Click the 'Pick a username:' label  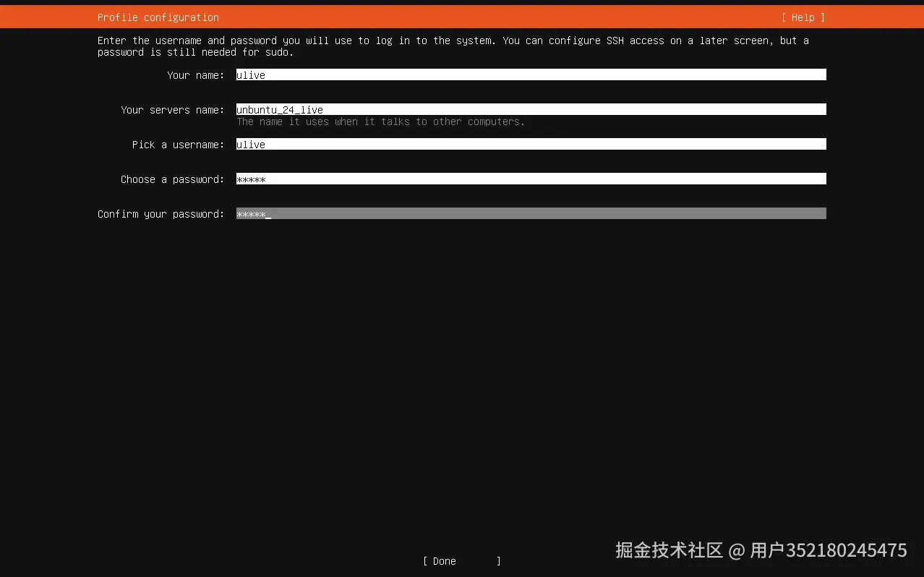coord(179,145)
